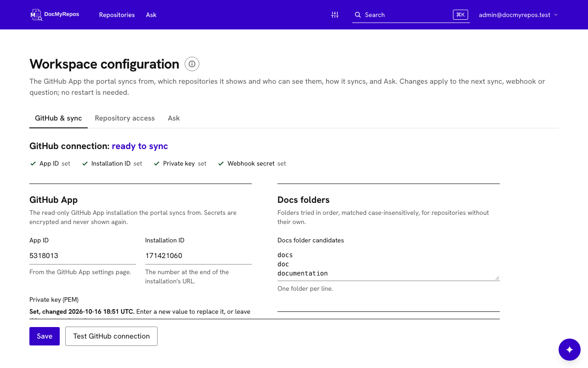Click the search magnifier icon
Viewport: 588px width, 368px height.
click(x=358, y=15)
